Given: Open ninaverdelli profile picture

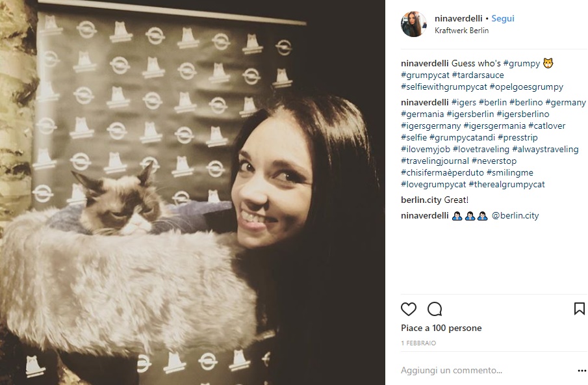Looking at the screenshot, I should (414, 24).
